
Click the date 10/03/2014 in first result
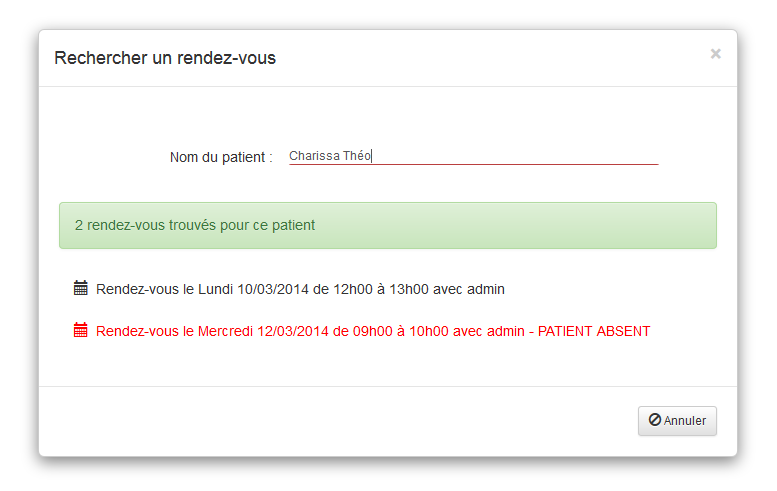click(273, 289)
